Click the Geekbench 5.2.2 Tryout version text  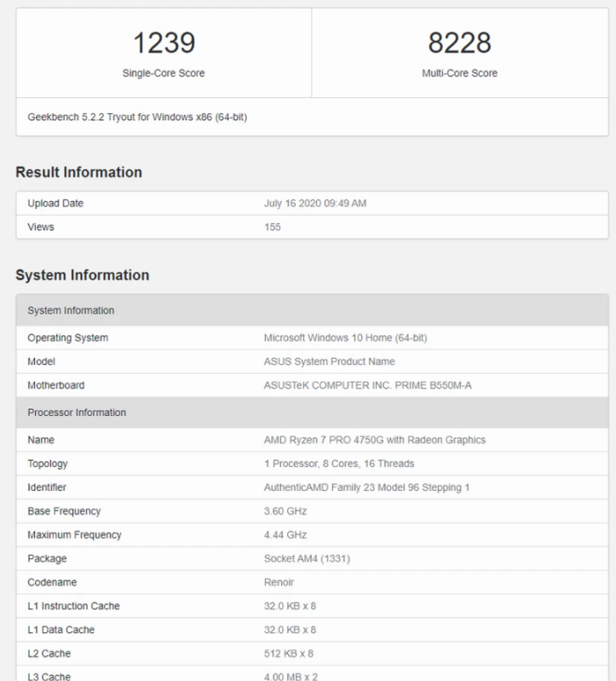tap(137, 117)
